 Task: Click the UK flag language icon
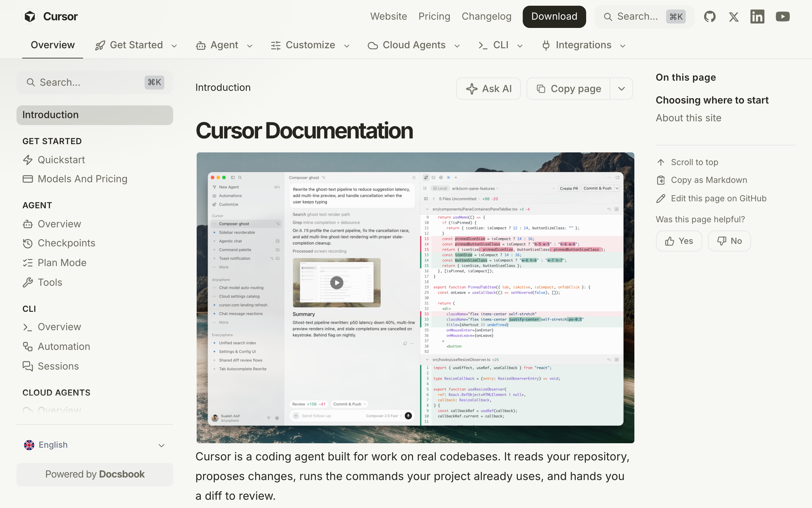coord(29,445)
